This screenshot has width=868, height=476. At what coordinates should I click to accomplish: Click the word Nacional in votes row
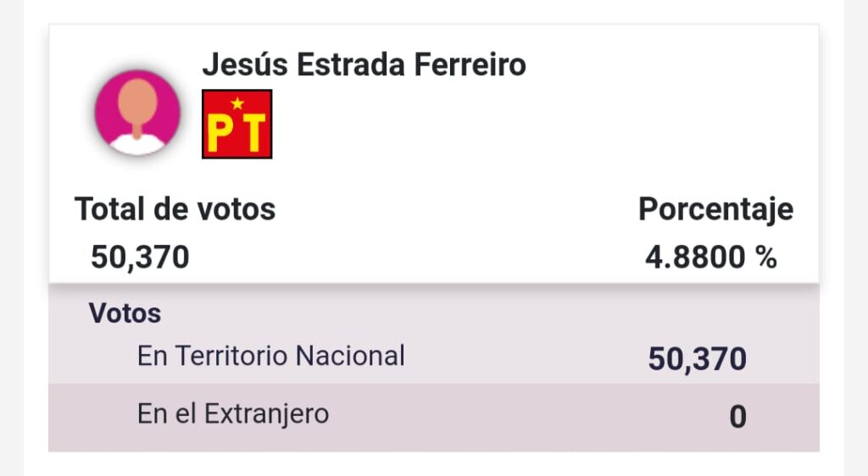(350, 356)
